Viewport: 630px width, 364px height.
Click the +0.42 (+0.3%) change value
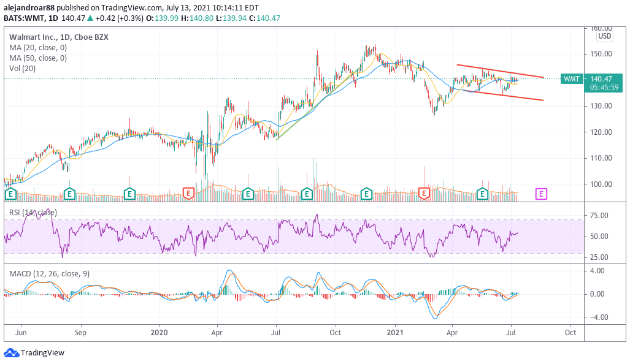120,18
